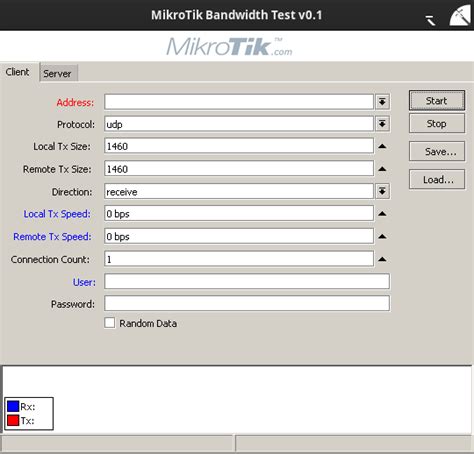Click the Local Tx Speed label
Screen dimensions: 474x454
(57, 214)
